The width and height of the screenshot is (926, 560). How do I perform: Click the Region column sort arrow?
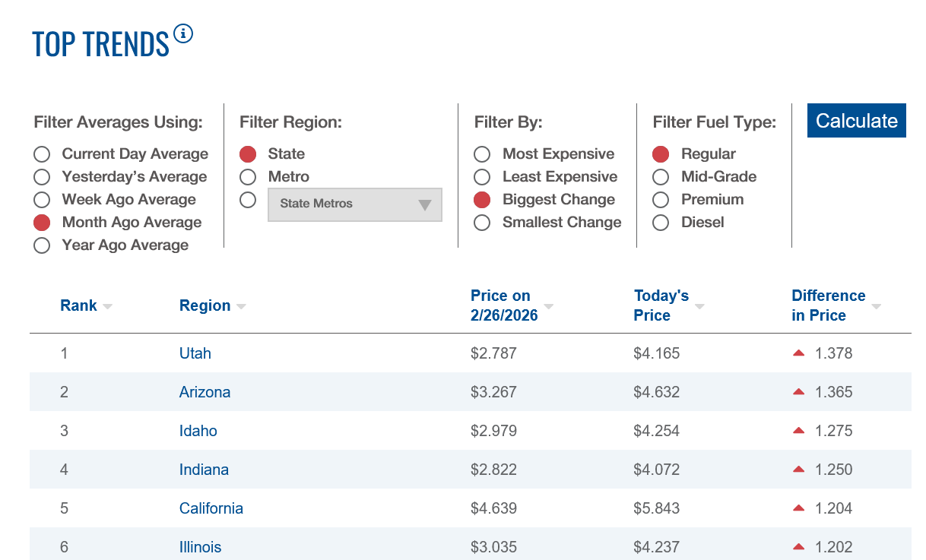tap(241, 307)
